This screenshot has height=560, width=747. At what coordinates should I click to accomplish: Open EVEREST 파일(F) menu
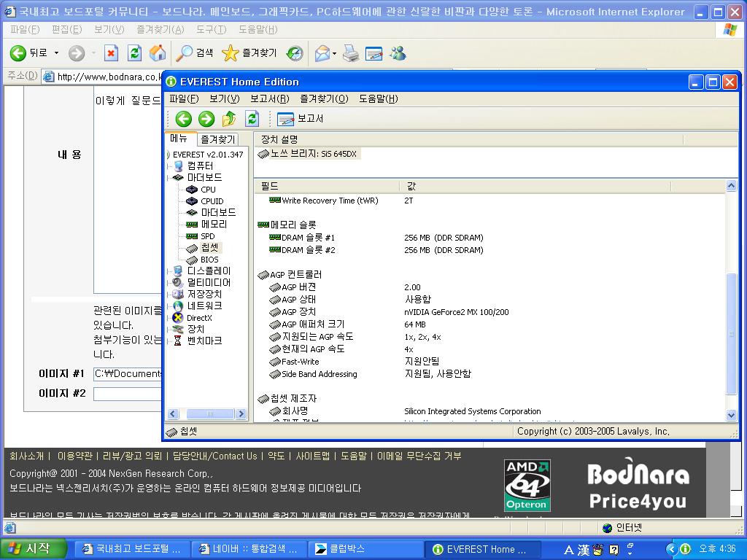(x=184, y=99)
